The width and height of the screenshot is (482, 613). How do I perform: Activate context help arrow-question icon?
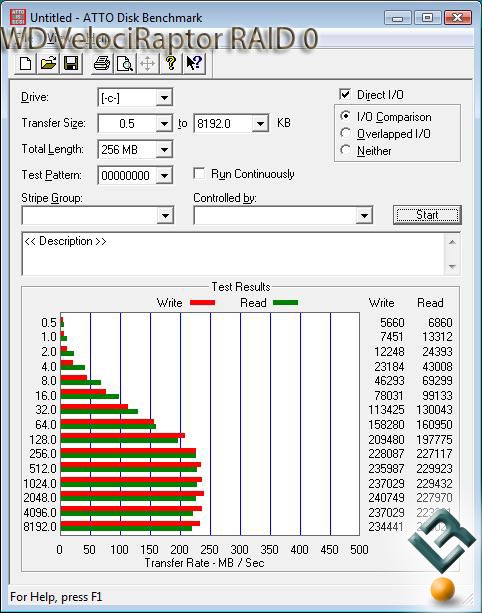coord(194,63)
